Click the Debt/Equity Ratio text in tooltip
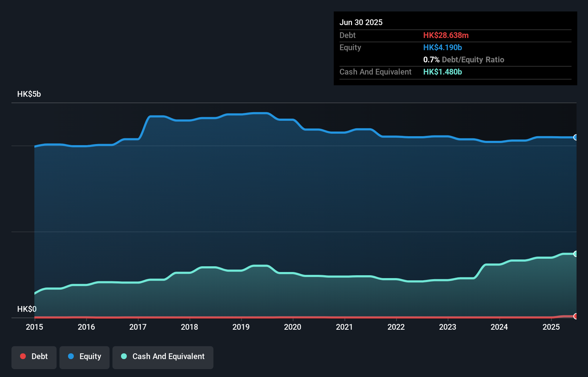Screen dimensions: 588x377 473,59
